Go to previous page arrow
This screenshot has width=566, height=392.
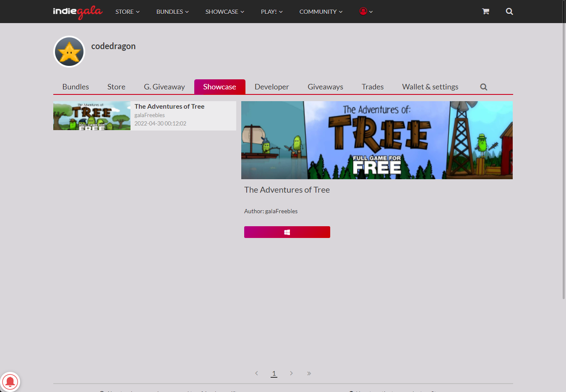256,373
